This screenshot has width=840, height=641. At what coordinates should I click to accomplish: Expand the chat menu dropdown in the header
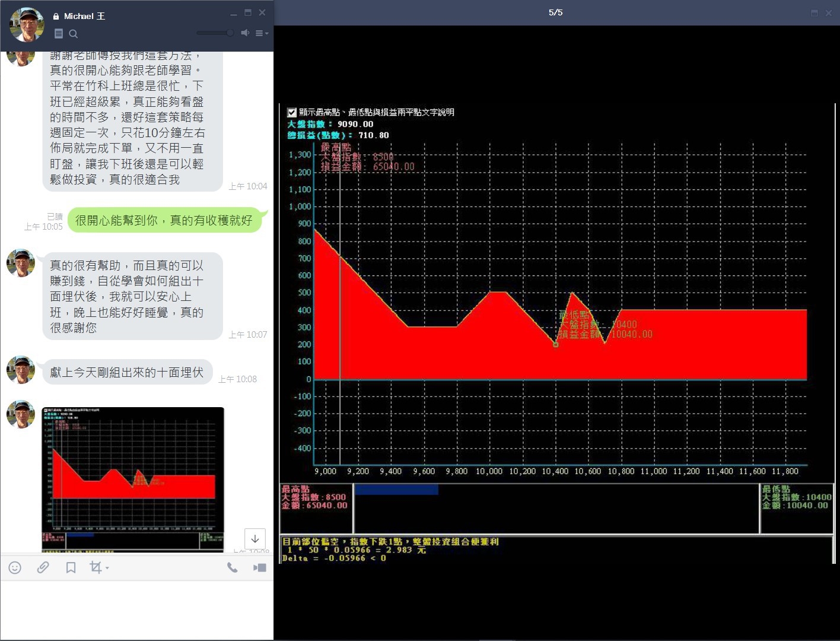(x=262, y=33)
